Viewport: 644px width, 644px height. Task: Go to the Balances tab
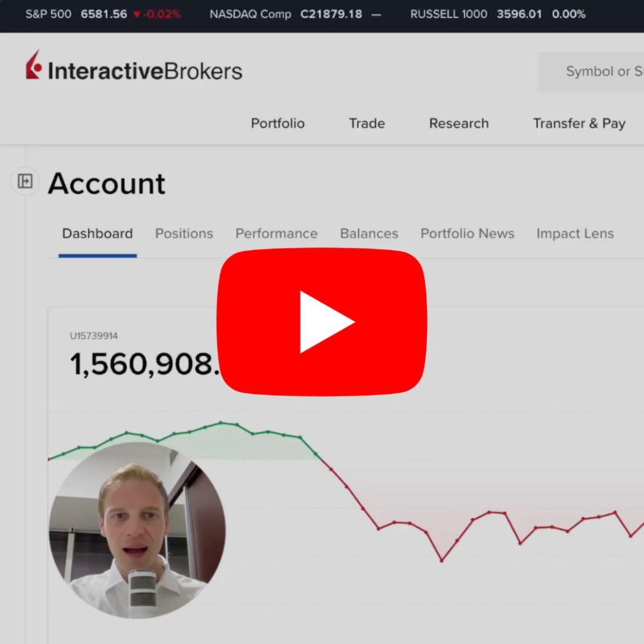(369, 234)
